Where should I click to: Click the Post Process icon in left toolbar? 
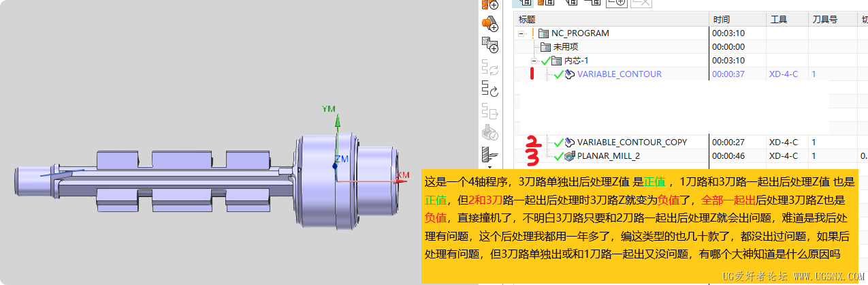(490, 111)
